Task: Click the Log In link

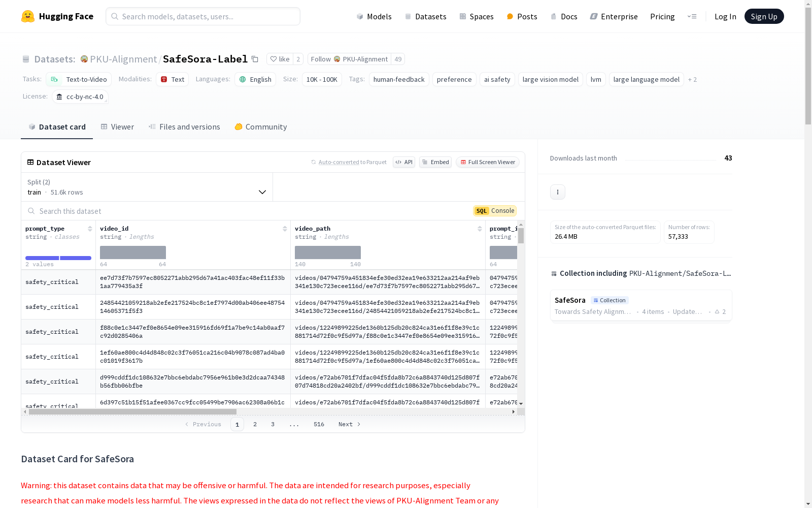Action: [725, 16]
